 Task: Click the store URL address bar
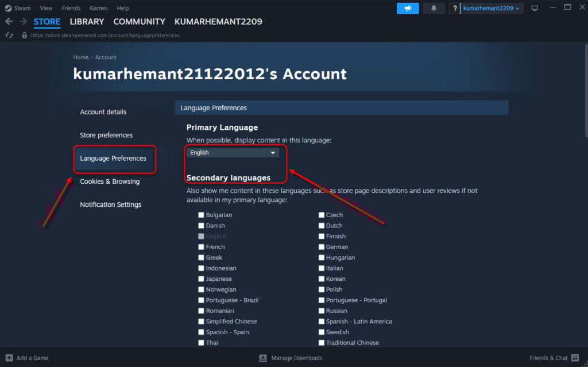click(x=105, y=35)
